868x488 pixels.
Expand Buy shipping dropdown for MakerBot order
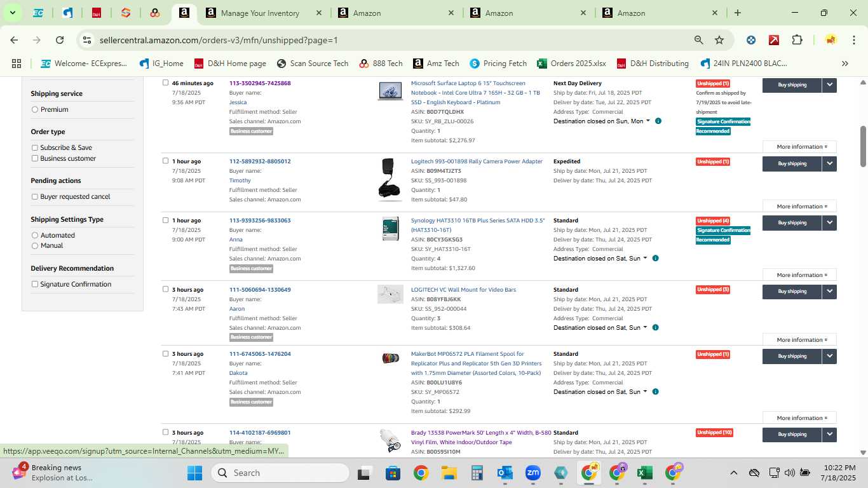tap(829, 356)
